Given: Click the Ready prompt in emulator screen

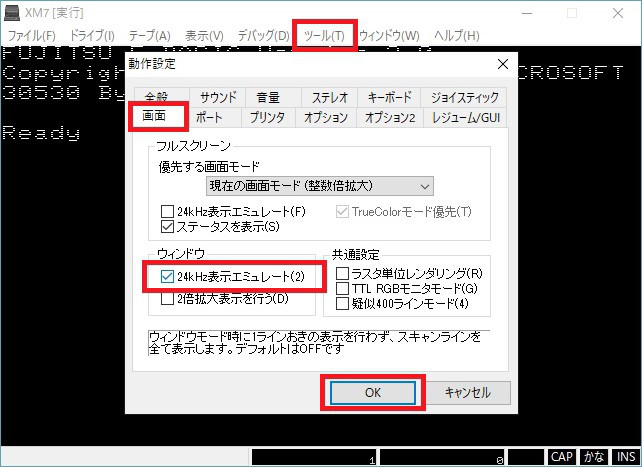Looking at the screenshot, I should click(41, 133).
